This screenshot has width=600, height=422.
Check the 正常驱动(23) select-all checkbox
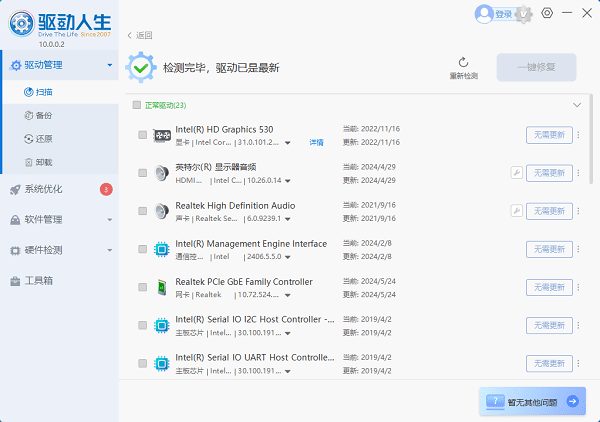(137, 105)
